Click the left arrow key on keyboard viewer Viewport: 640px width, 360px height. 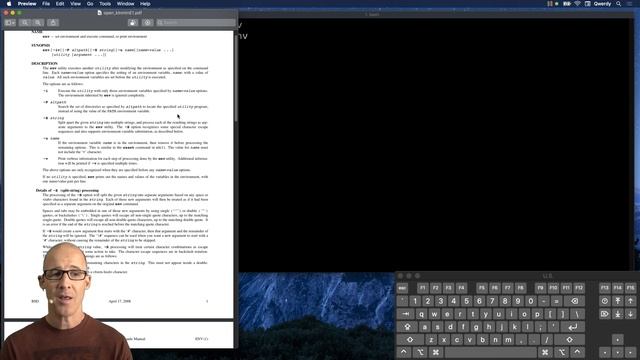(x=604, y=352)
